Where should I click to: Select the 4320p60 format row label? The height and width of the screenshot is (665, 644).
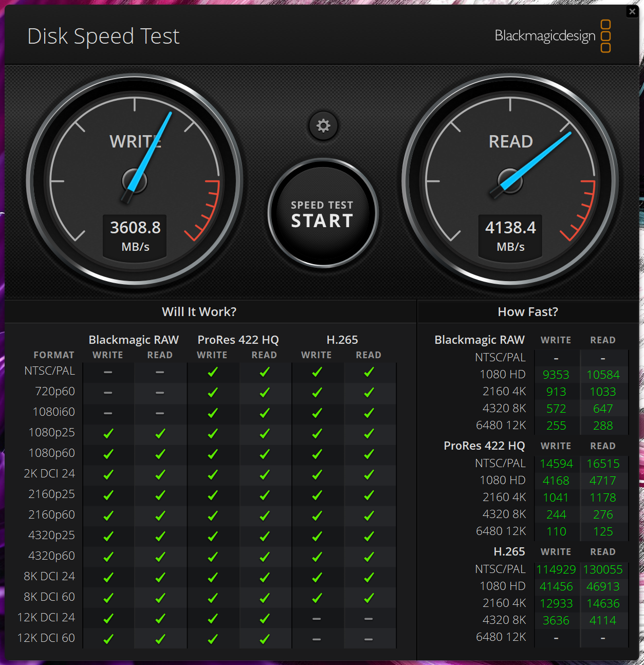pyautogui.click(x=51, y=556)
